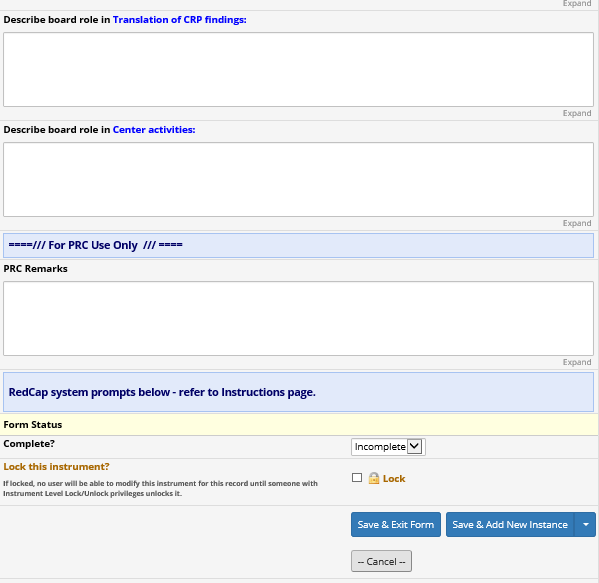Viewport: 599px width, 583px height.
Task: Click the blue Translation of CRP findings text
Action: point(180,20)
